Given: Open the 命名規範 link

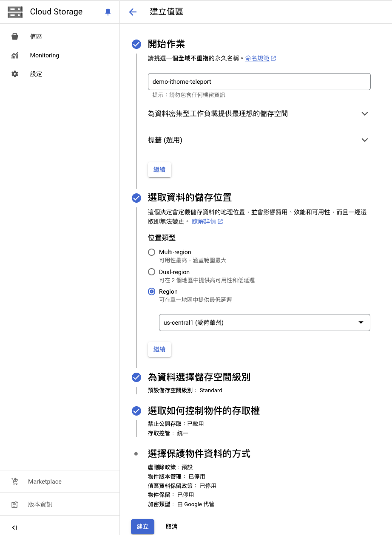Looking at the screenshot, I should tap(257, 58).
